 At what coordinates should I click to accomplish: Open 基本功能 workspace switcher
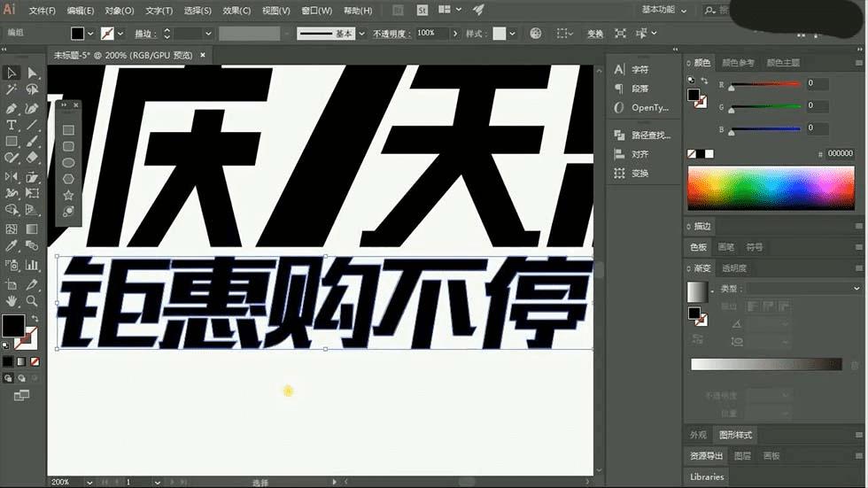point(663,10)
